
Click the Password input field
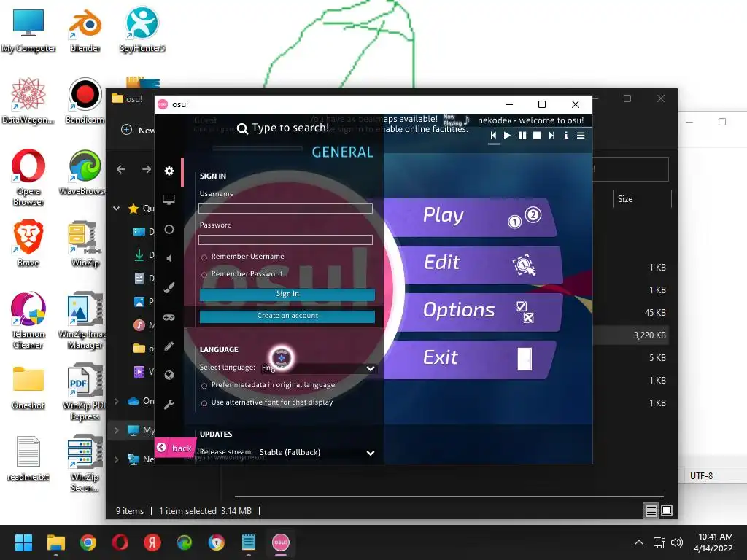click(285, 239)
